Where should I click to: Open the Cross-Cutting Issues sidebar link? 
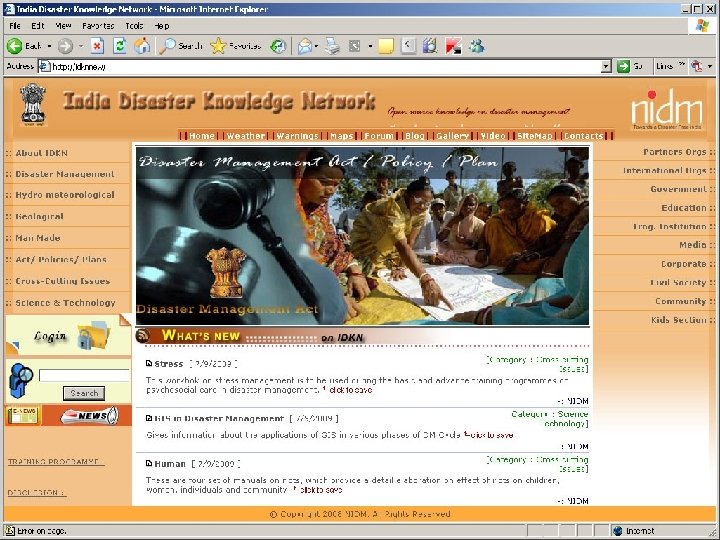pyautogui.click(x=62, y=281)
